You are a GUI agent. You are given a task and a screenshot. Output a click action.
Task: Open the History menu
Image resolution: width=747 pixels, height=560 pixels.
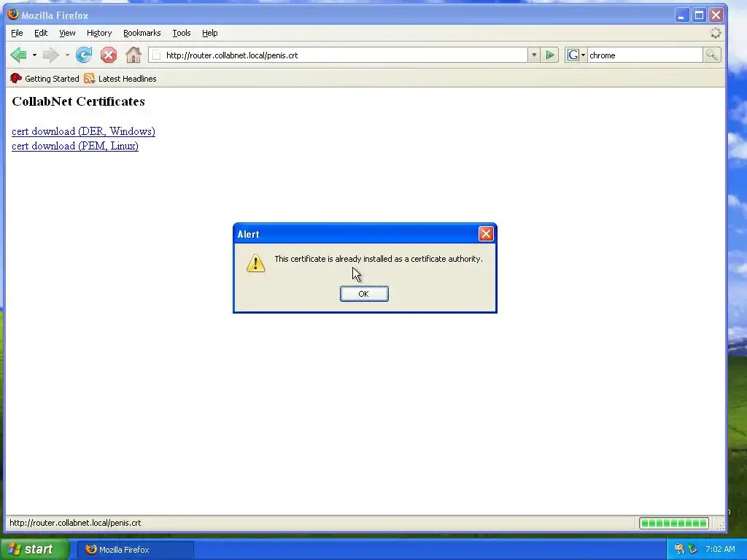point(99,33)
